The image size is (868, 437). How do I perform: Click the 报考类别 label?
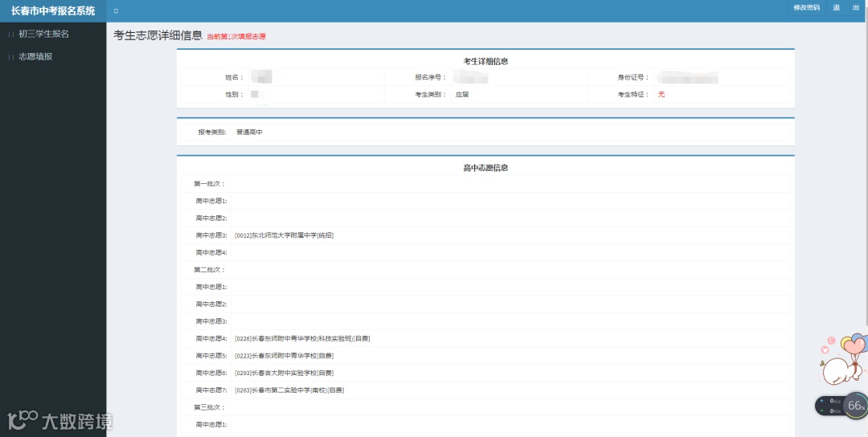212,133
